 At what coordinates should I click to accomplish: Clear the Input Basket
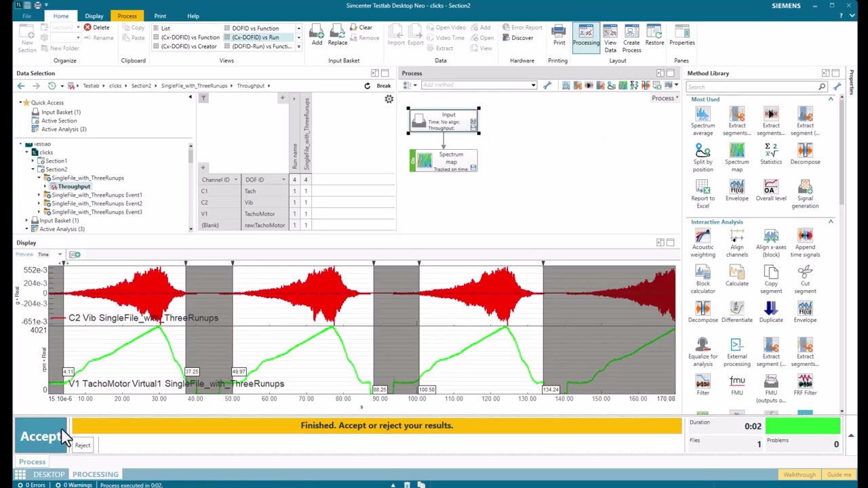[x=361, y=28]
